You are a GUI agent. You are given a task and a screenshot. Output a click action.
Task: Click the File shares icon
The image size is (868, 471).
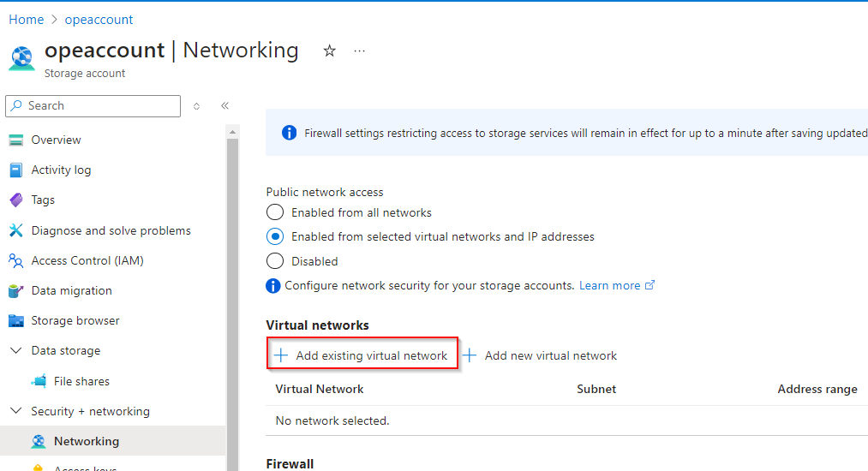click(x=39, y=381)
